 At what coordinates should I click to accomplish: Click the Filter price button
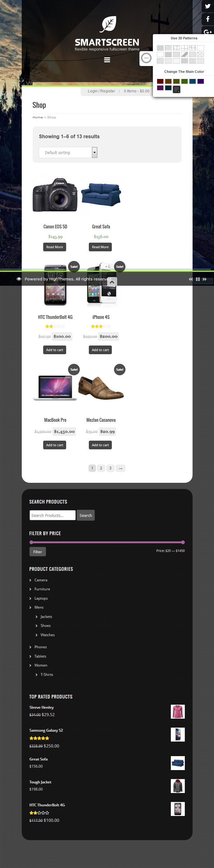pyautogui.click(x=38, y=552)
